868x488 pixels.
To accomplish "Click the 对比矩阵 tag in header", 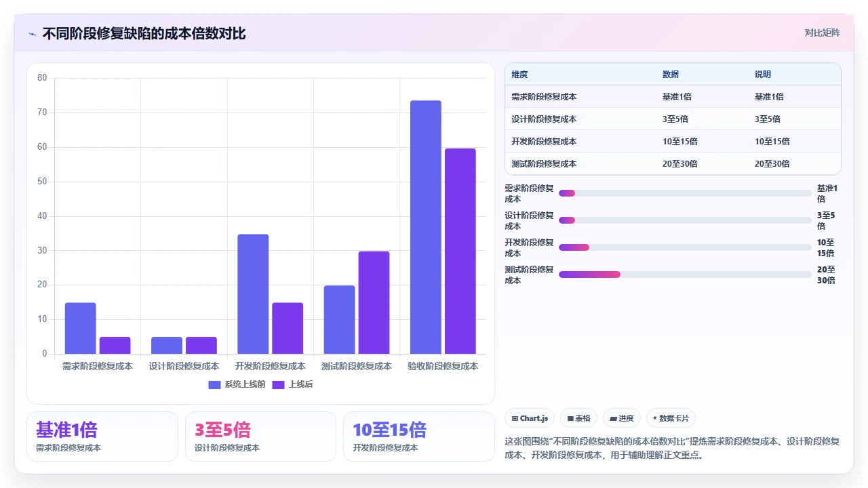I will click(x=822, y=33).
